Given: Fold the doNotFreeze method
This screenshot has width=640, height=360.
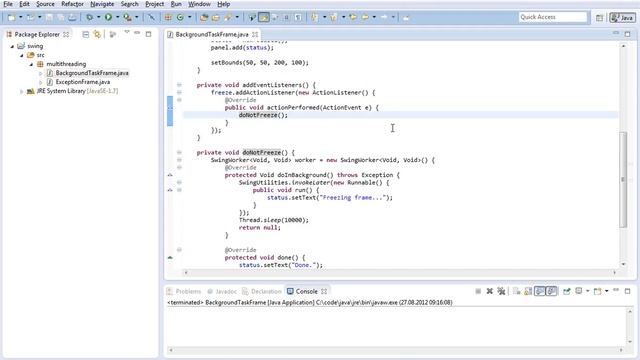Looking at the screenshot, I should click(179, 152).
